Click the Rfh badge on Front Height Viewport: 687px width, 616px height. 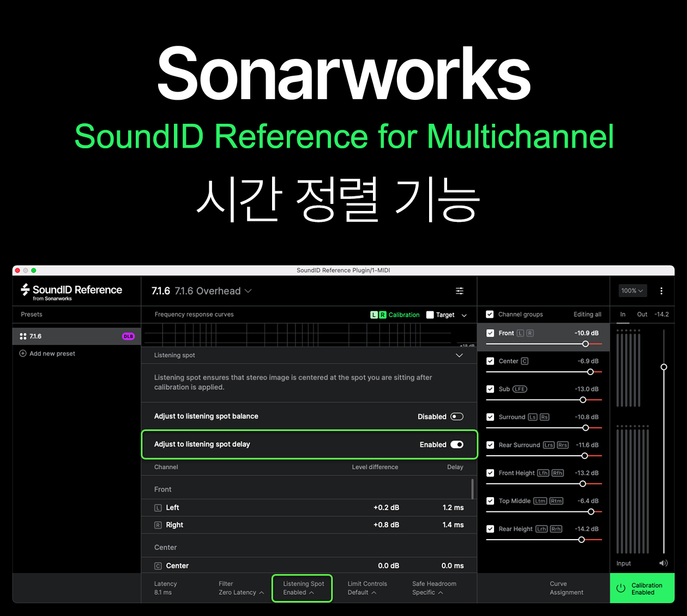558,473
